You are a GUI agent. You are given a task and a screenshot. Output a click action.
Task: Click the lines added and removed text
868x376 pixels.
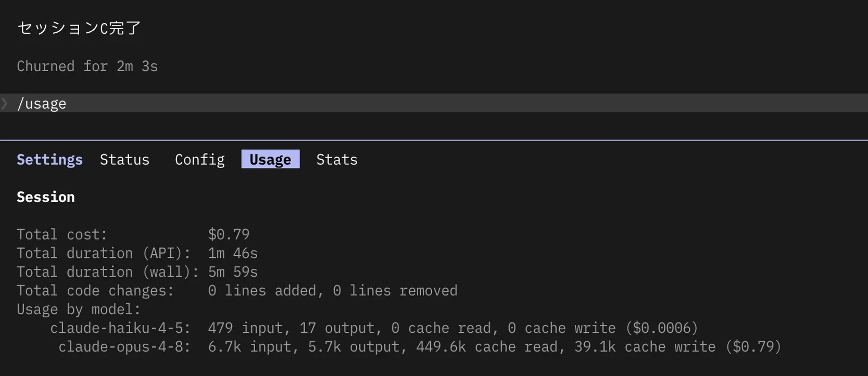pos(333,290)
